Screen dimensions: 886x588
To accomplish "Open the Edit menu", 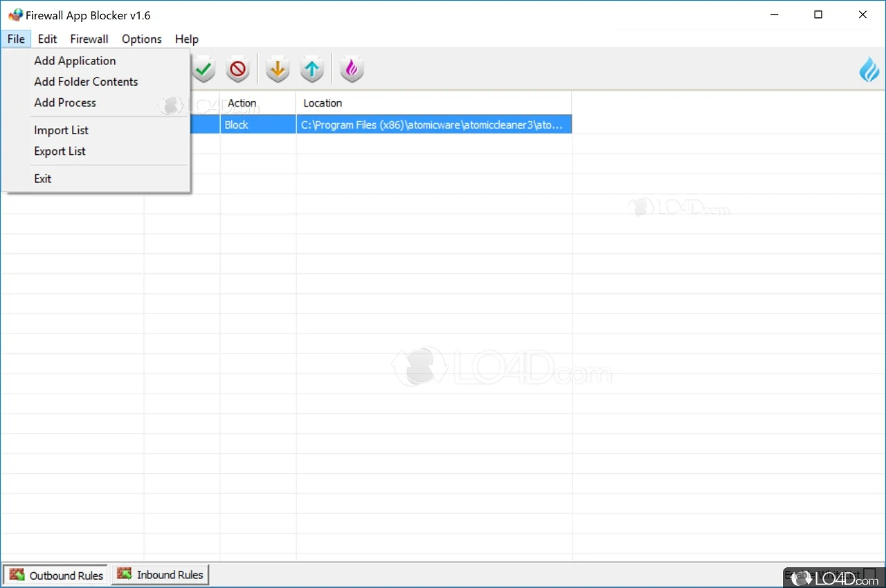I will (x=47, y=39).
